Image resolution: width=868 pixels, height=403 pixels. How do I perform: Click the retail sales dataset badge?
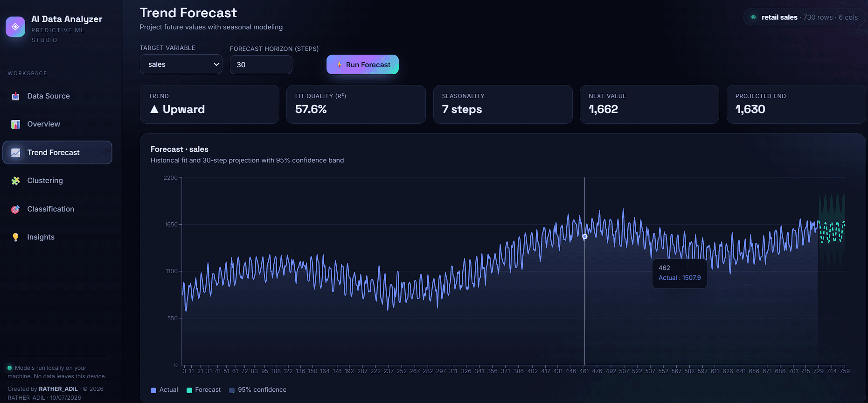(805, 17)
